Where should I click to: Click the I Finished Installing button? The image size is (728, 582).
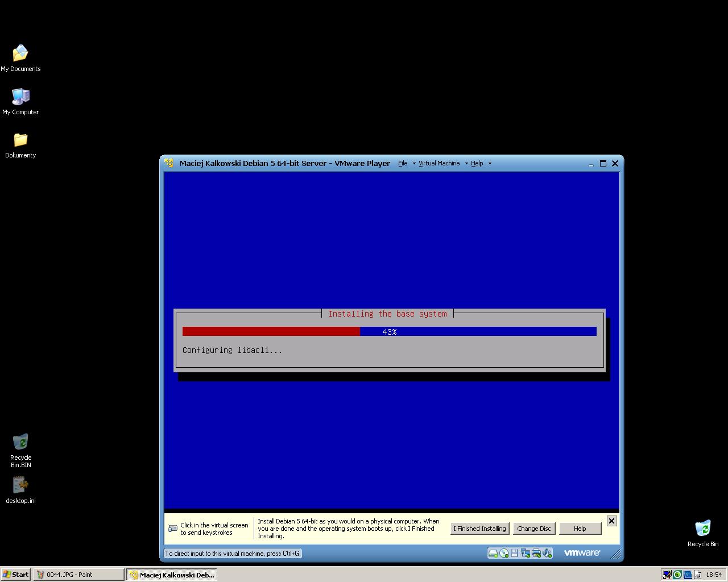click(x=479, y=529)
